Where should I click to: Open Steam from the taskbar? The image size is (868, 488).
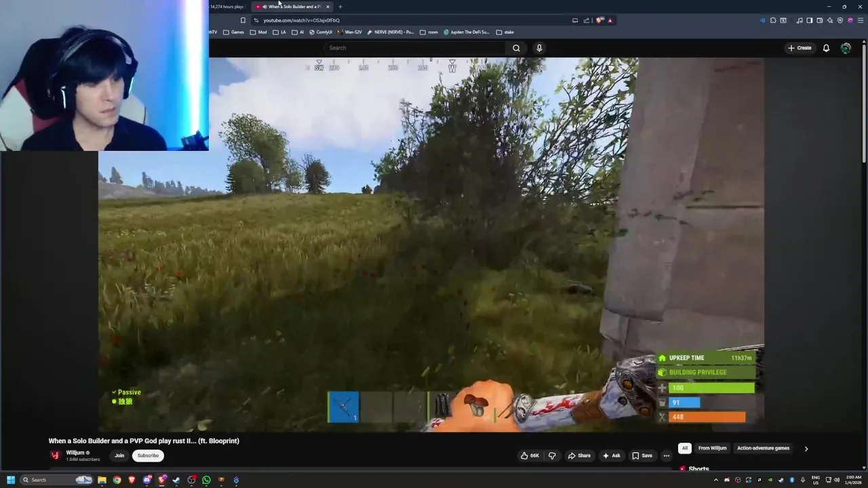click(x=176, y=480)
